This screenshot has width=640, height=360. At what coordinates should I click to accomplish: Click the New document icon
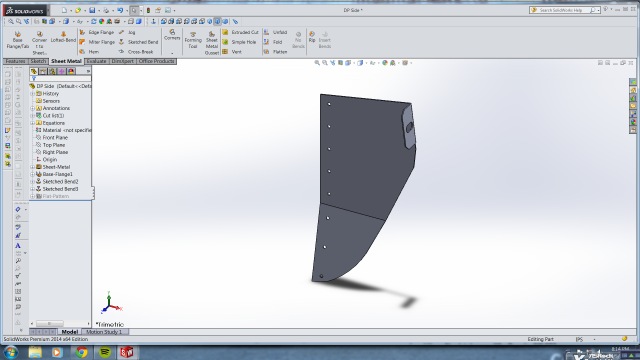pos(64,10)
